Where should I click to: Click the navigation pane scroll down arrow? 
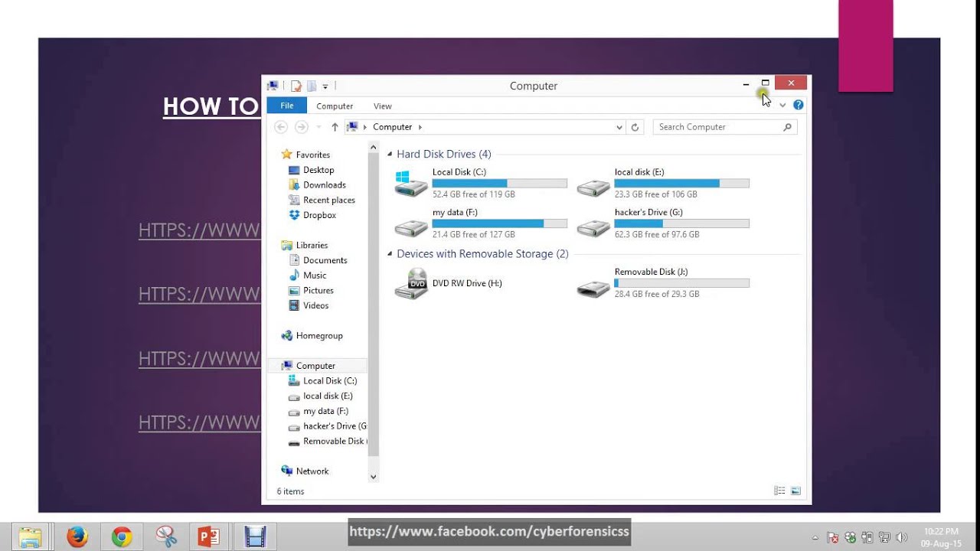click(x=374, y=477)
